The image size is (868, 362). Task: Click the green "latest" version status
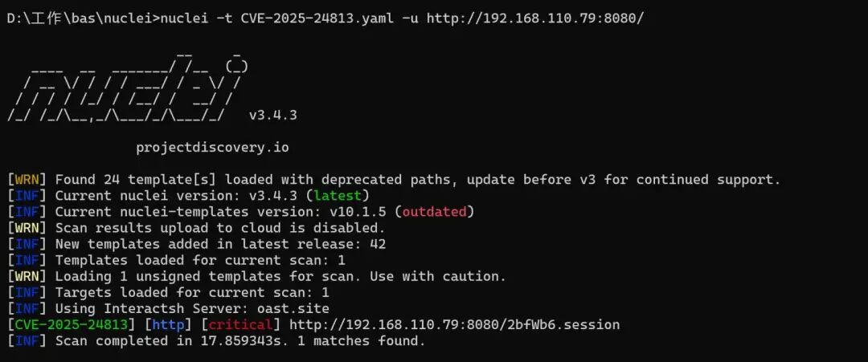pyautogui.click(x=342, y=196)
